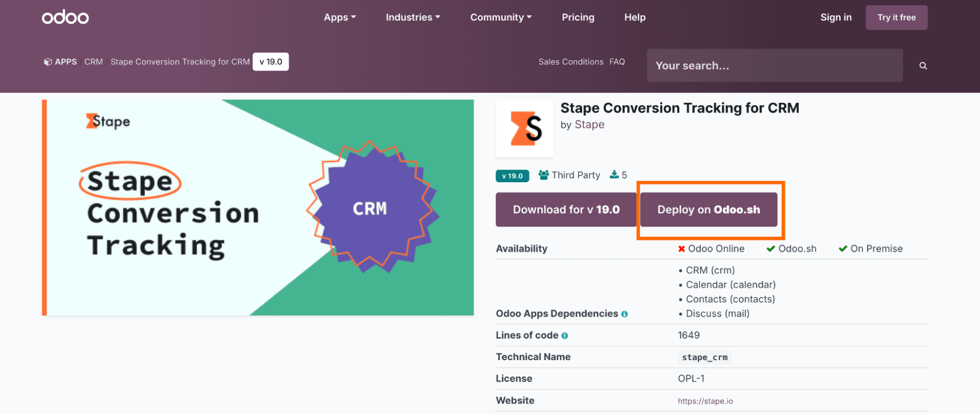Focus the Your search field
980x415 pixels.
click(x=775, y=65)
